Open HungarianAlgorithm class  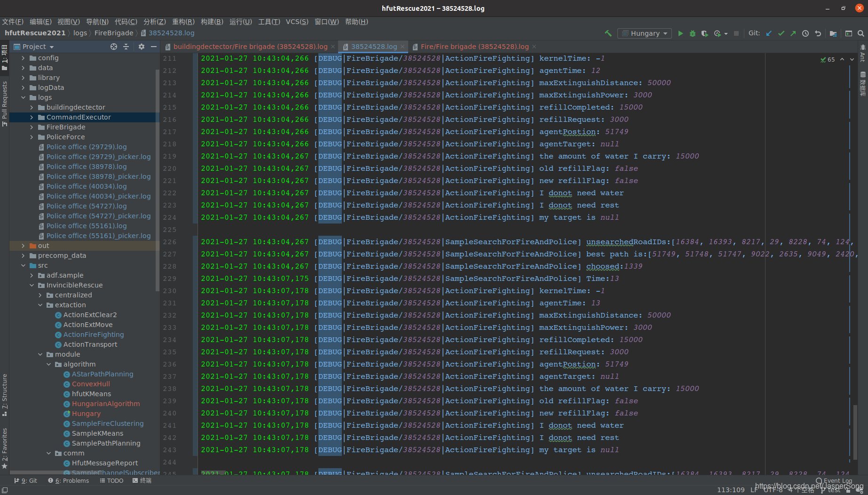tap(106, 404)
